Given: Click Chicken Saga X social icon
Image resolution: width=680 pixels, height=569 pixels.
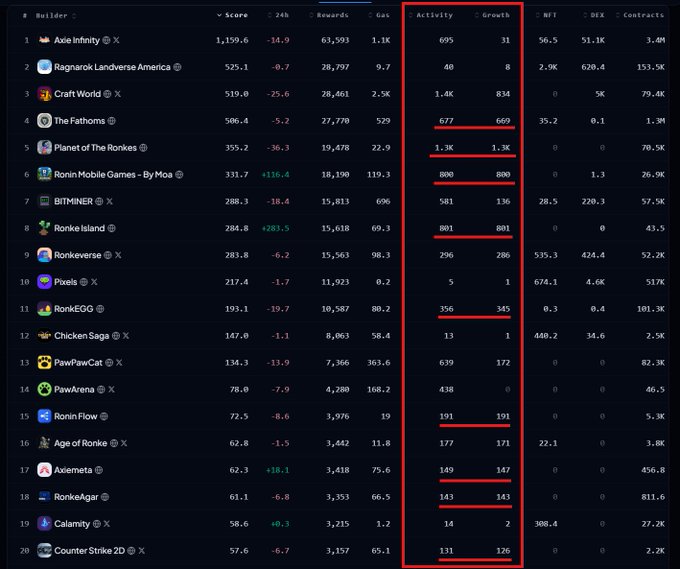Looking at the screenshot, I should pyautogui.click(x=126, y=336).
